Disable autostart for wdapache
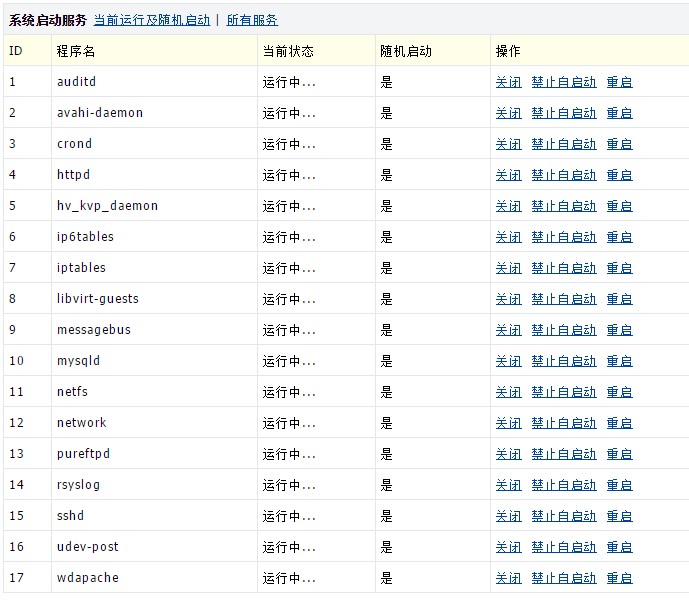 click(564, 578)
